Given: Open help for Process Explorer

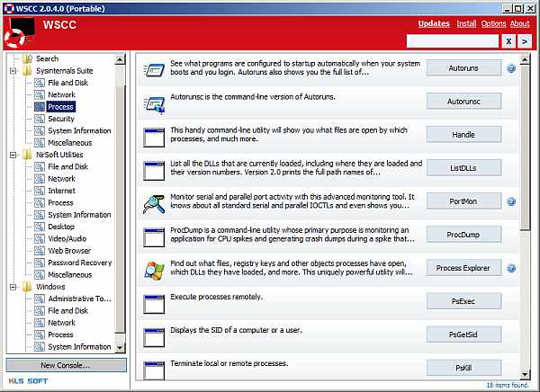Looking at the screenshot, I should pyautogui.click(x=511, y=268).
